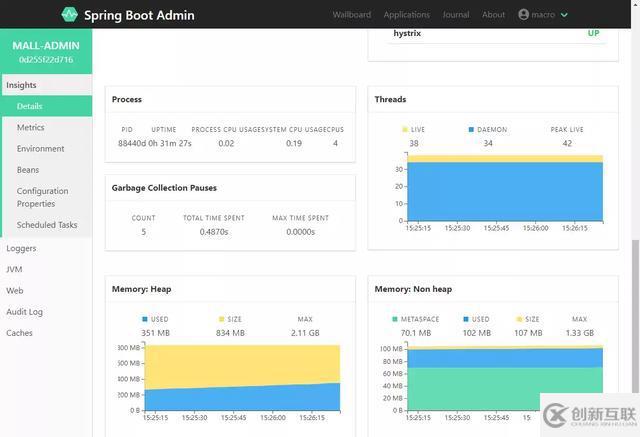This screenshot has height=437, width=640.
Task: Open the Audit Log section
Action: point(24,312)
